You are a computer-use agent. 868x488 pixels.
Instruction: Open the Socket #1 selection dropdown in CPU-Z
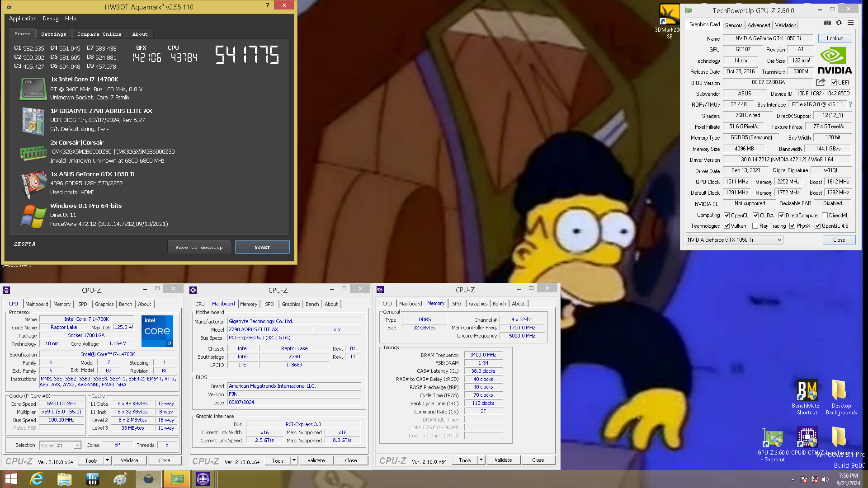(x=60, y=446)
